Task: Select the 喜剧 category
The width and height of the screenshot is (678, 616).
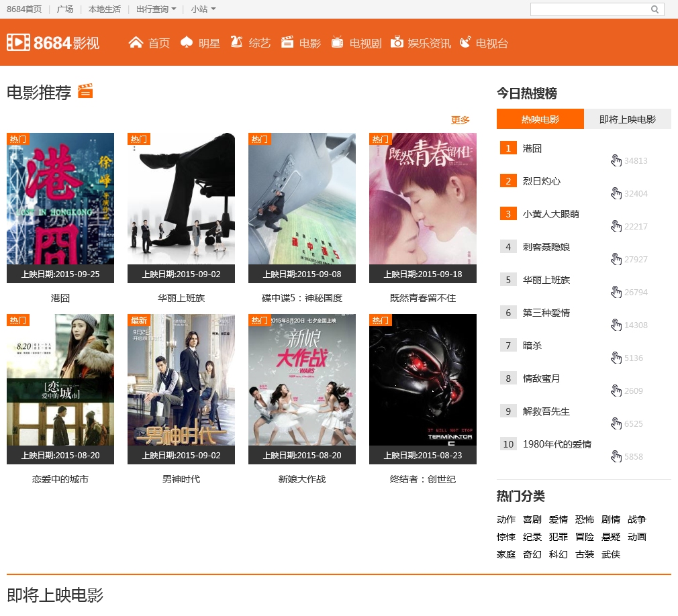Action: point(532,519)
